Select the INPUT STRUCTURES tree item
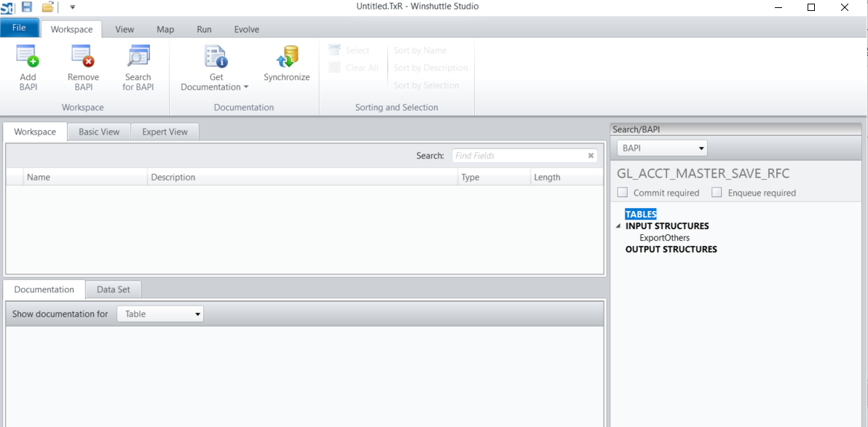Image resolution: width=868 pixels, height=427 pixels. coord(667,226)
